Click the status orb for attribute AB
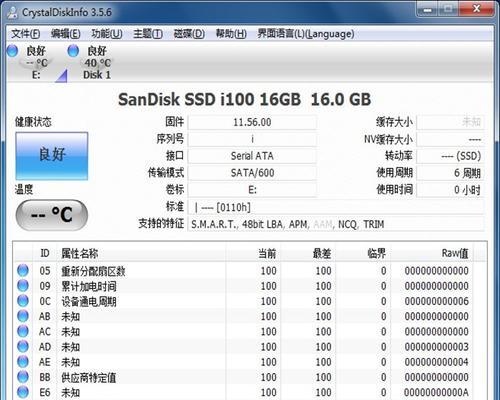 [x=23, y=316]
